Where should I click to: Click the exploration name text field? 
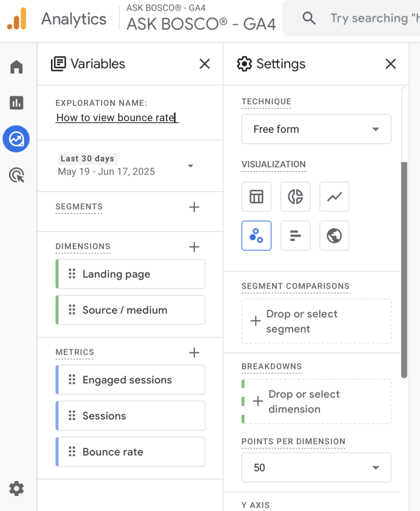(117, 118)
